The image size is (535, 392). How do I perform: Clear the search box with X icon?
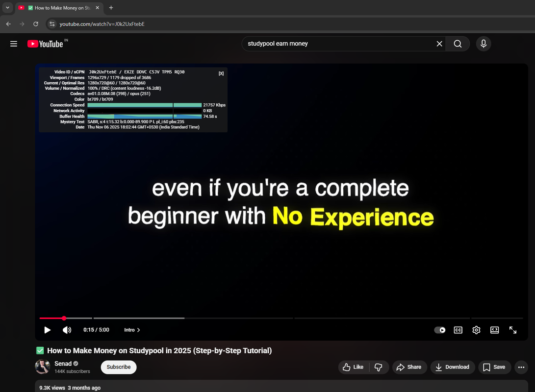(439, 44)
